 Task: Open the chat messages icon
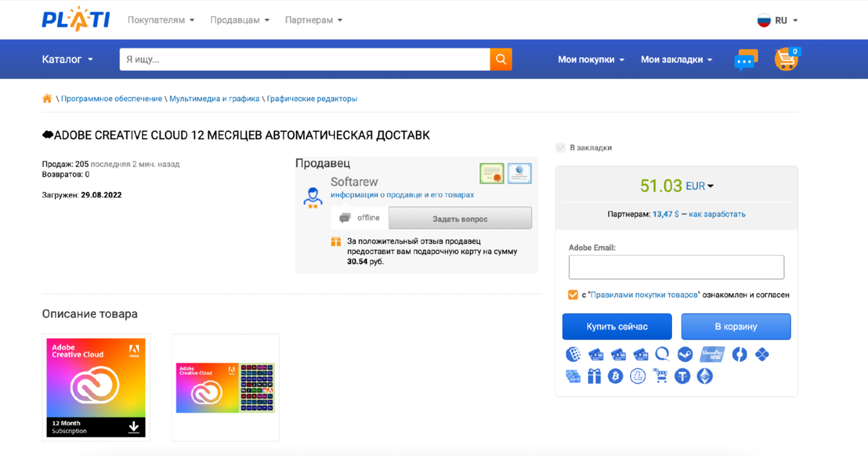(746, 60)
